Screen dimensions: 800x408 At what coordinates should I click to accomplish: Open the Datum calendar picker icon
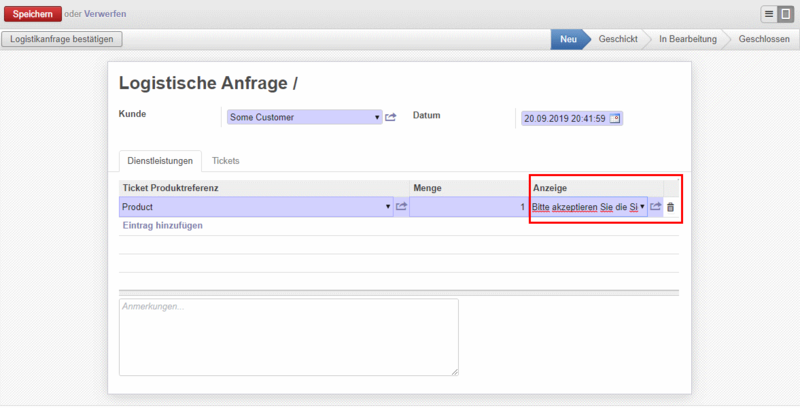tap(616, 118)
